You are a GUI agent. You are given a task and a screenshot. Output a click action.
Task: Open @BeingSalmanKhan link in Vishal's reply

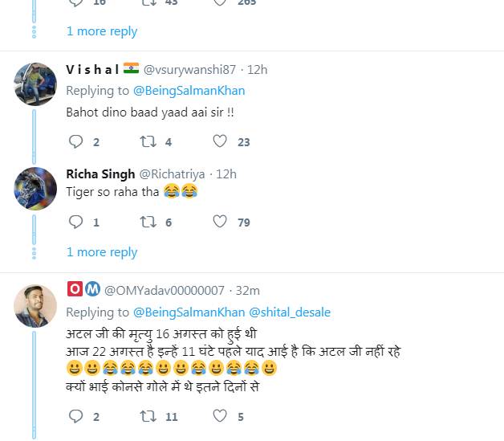(189, 91)
